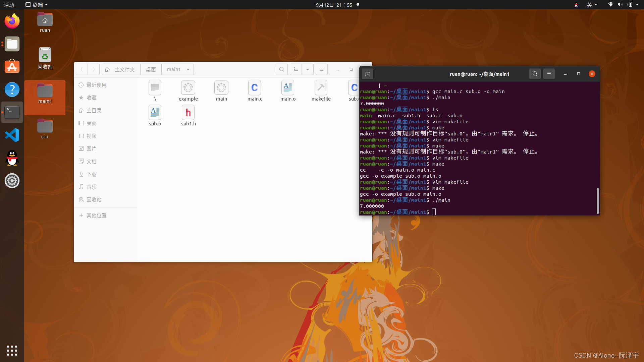The image size is (644, 362).
Task: Open 其他位置 in the sidebar
Action: pyautogui.click(x=96, y=216)
